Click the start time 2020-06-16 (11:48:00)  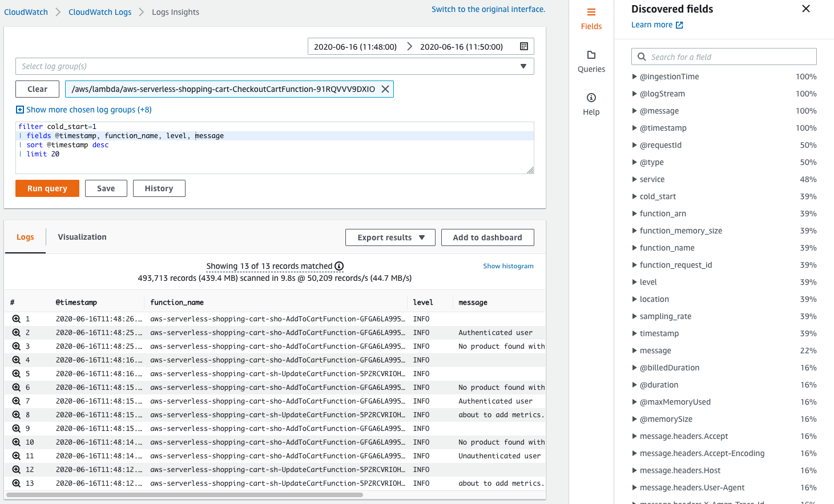[355, 47]
